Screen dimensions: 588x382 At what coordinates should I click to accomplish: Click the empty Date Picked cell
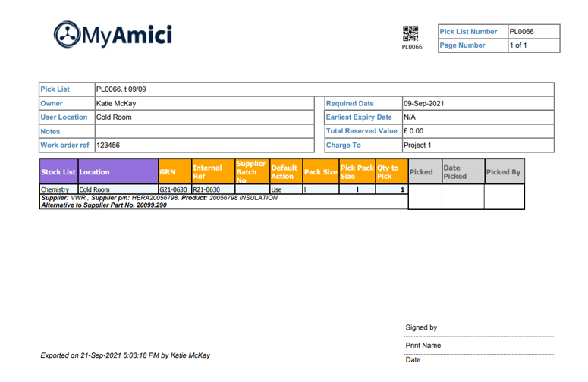tap(463, 196)
